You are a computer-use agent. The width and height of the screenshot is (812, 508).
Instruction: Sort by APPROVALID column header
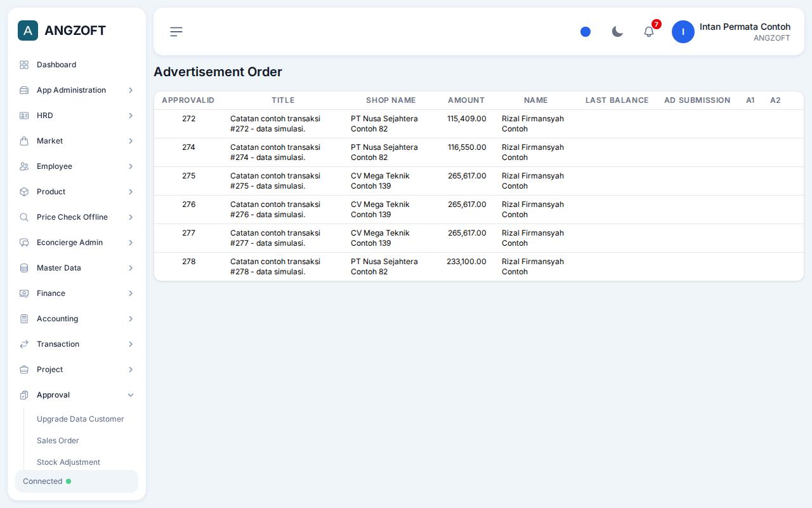(188, 100)
